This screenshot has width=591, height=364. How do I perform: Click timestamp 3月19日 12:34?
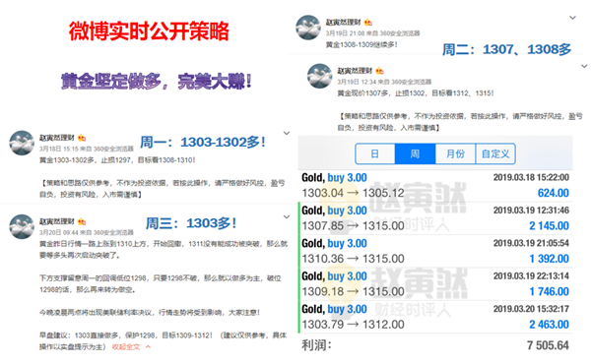[357, 82]
